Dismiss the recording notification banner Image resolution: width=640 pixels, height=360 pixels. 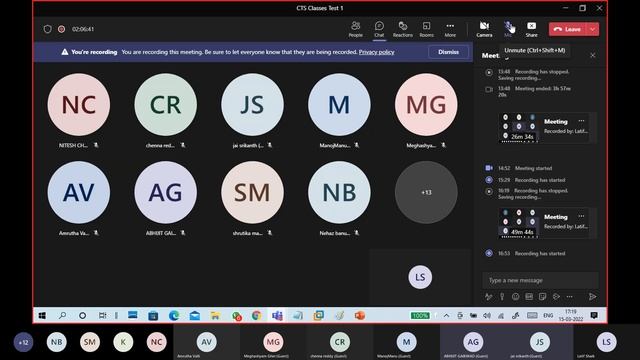coord(448,52)
